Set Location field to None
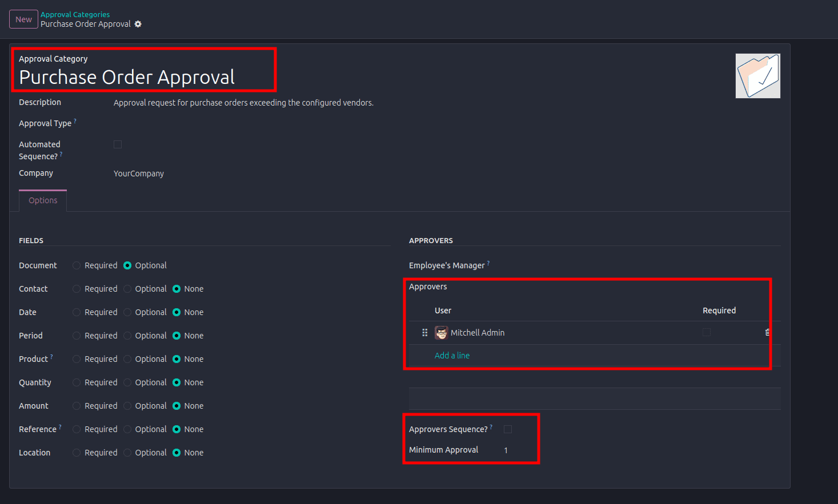The image size is (838, 504). tap(177, 453)
